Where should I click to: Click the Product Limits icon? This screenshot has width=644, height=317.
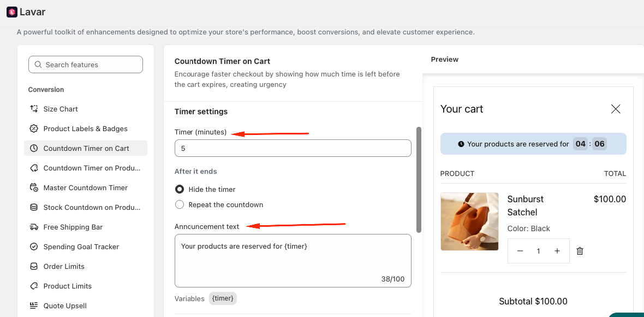coord(34,286)
